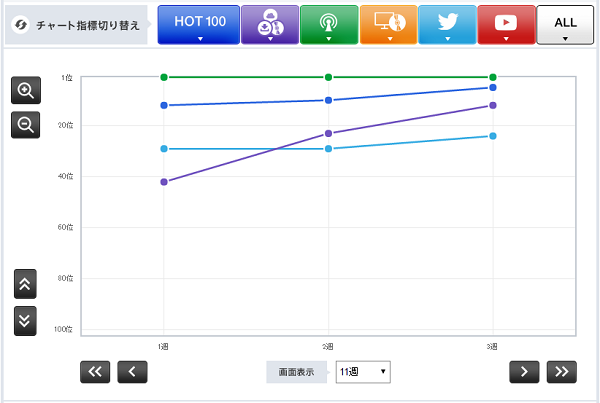Toggle the green radio airplay indicator
Screen dimensions: 600x403
[328, 24]
